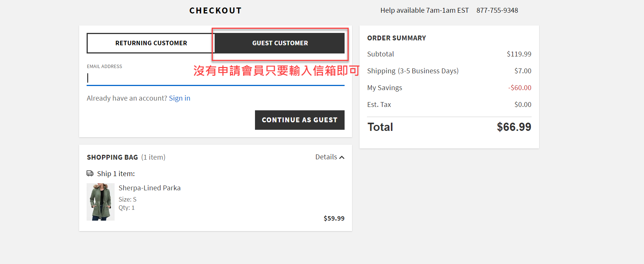This screenshot has width=644, height=264.
Task: Select the Guest Customer tab
Action: (x=280, y=43)
